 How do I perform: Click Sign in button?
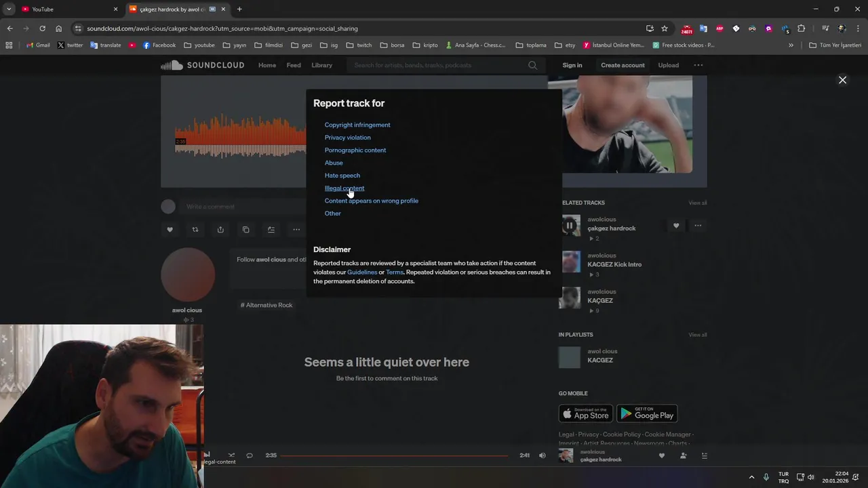[x=572, y=65]
